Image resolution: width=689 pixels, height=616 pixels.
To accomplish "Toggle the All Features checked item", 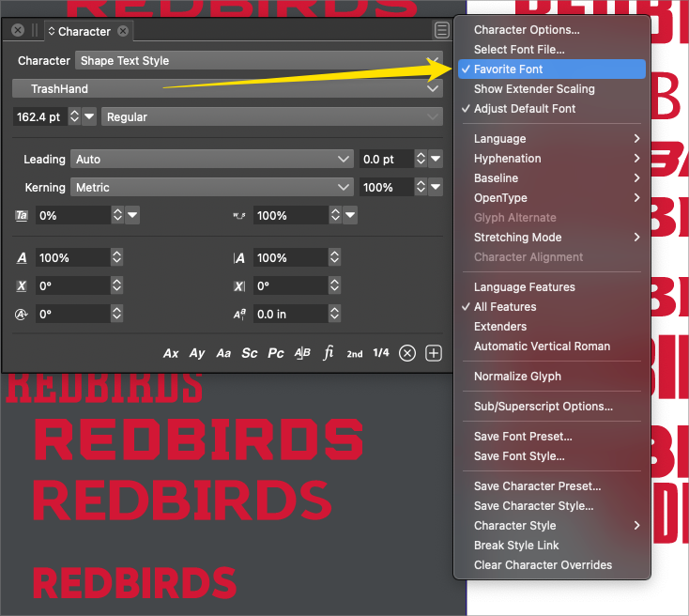I will coord(505,307).
